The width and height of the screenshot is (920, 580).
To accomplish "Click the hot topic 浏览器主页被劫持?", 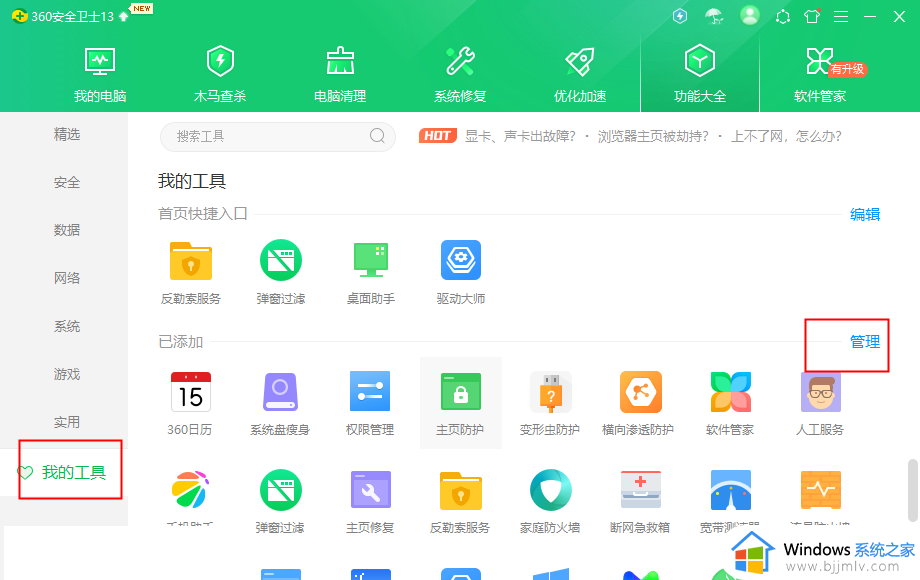I will [x=653, y=136].
